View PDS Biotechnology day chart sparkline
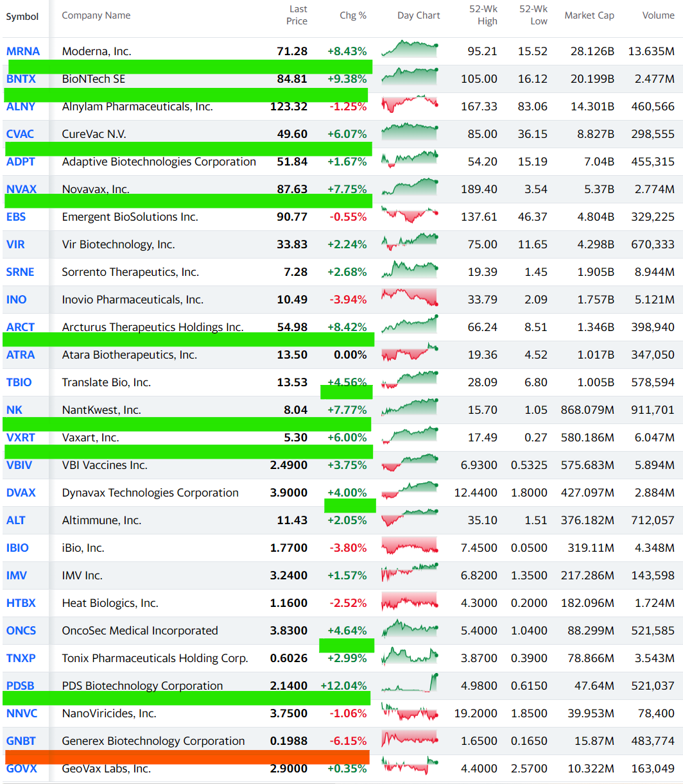This screenshot has width=683, height=784. pyautogui.click(x=410, y=684)
